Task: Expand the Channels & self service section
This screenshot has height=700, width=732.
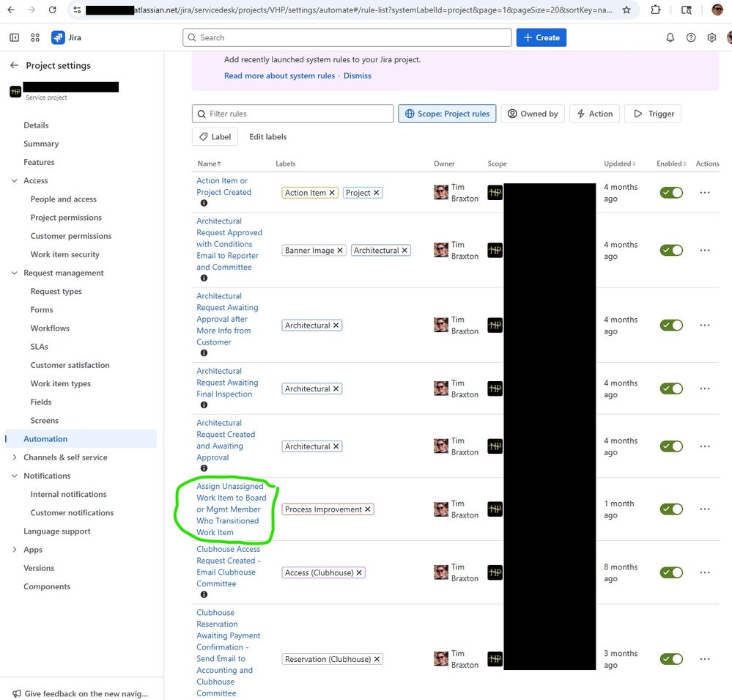Action: (x=15, y=457)
